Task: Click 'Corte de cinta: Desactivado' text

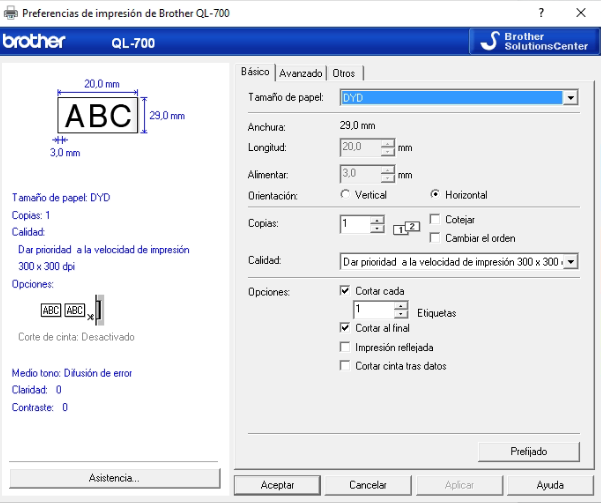Action: pyautogui.click(x=76, y=337)
